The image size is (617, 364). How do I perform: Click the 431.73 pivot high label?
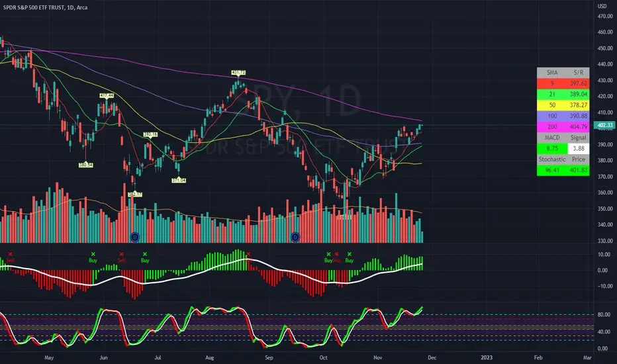click(x=238, y=72)
